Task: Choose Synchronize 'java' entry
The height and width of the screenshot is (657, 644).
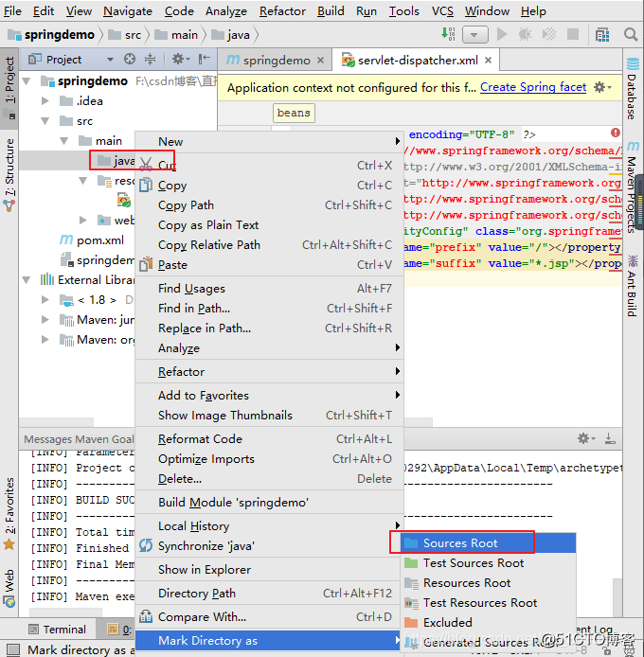Action: 269,545
